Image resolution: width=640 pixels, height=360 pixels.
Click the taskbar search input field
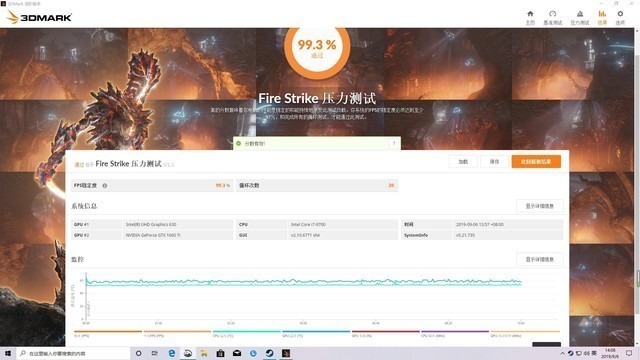[x=73, y=353]
